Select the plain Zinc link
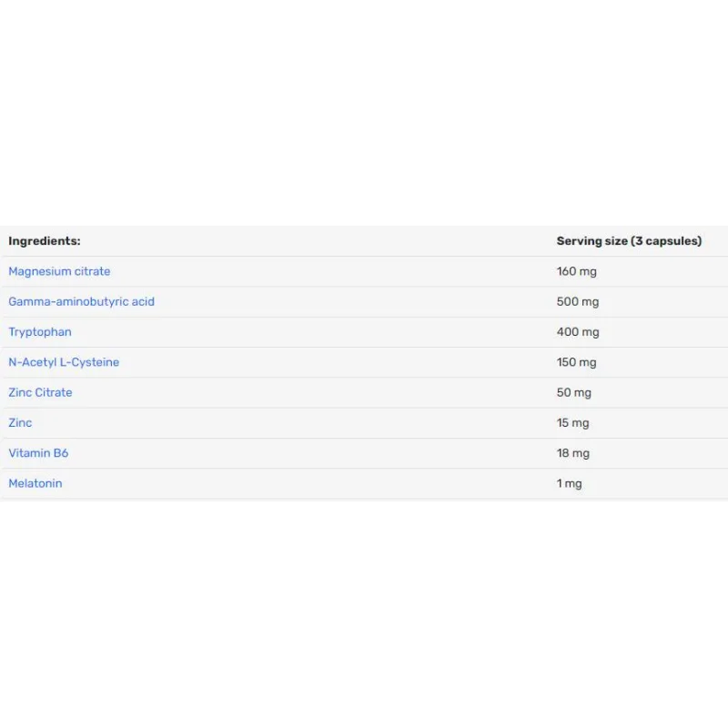Image resolution: width=728 pixels, height=728 pixels. point(20,422)
